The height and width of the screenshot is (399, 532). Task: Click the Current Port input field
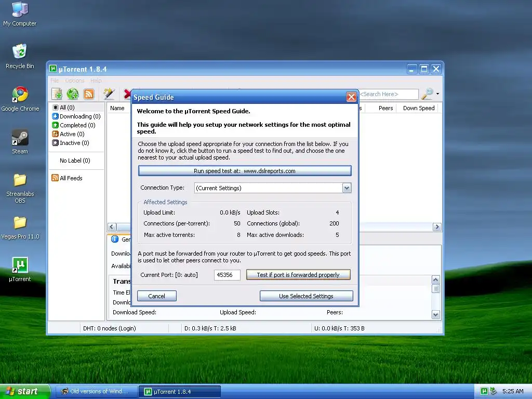point(227,275)
